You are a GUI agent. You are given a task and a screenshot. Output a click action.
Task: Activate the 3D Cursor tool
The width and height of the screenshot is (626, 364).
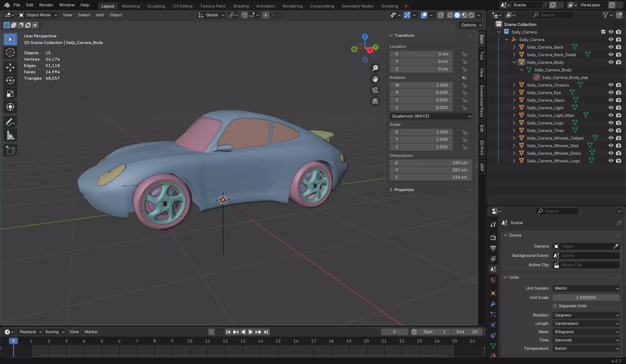pos(10,52)
